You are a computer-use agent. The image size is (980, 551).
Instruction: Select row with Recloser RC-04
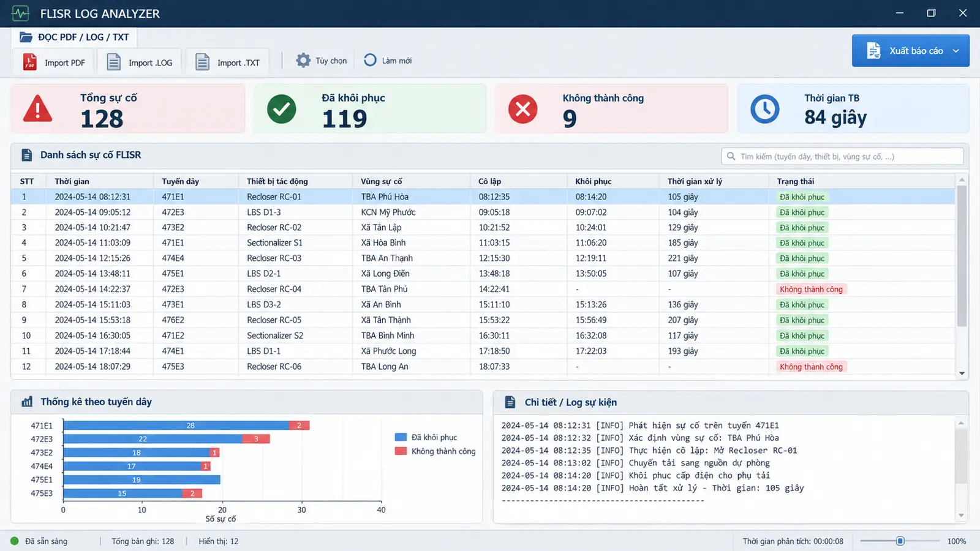(483, 289)
